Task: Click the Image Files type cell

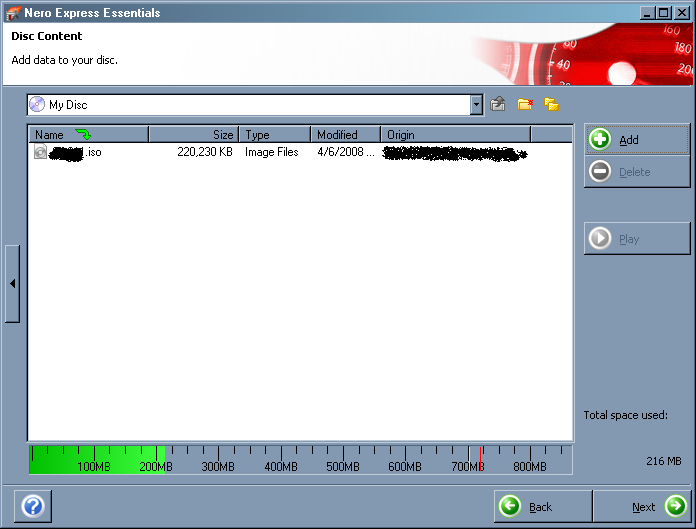Action: tap(272, 152)
